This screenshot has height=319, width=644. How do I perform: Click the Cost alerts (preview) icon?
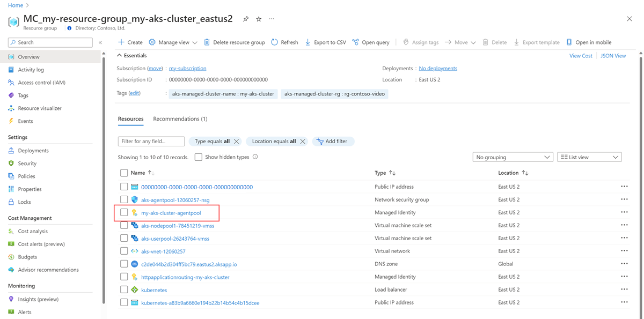pyautogui.click(x=11, y=244)
